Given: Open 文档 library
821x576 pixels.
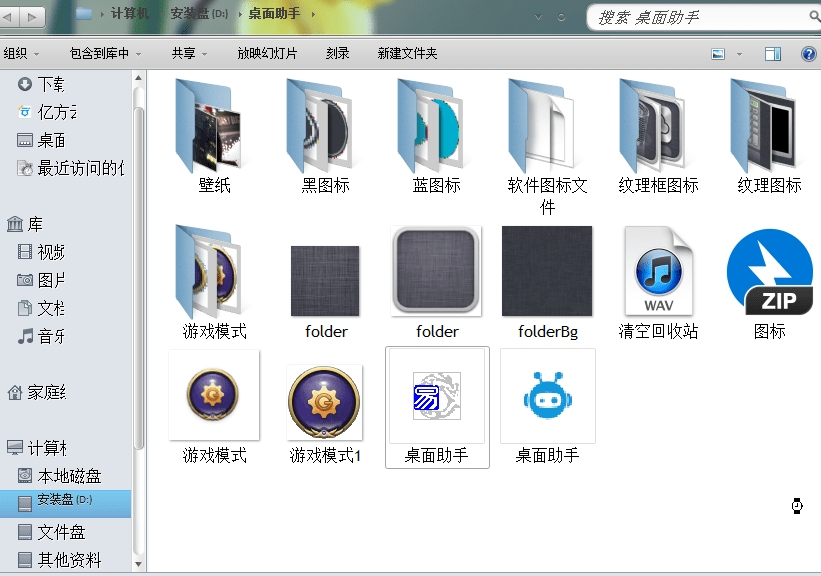Looking at the screenshot, I should [41, 308].
